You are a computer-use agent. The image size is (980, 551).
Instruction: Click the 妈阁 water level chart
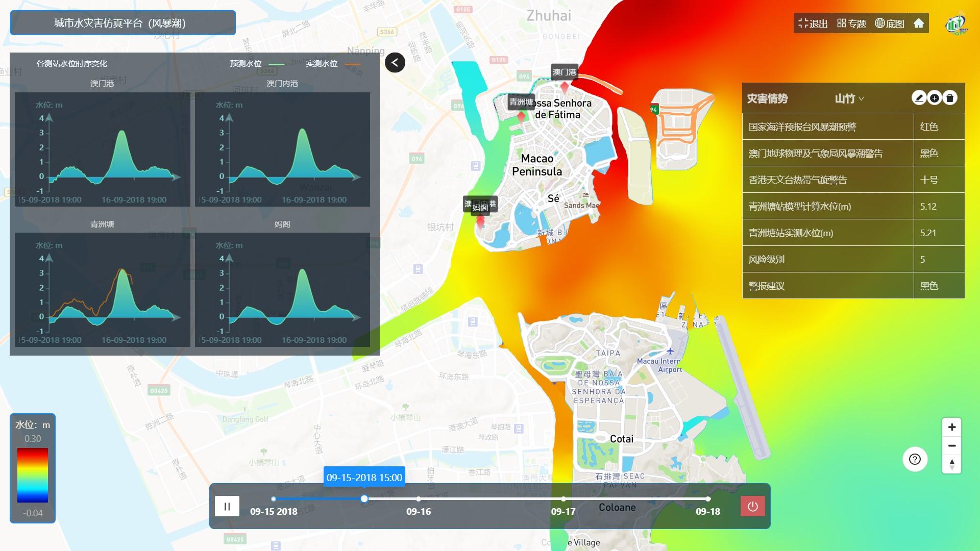282,290
